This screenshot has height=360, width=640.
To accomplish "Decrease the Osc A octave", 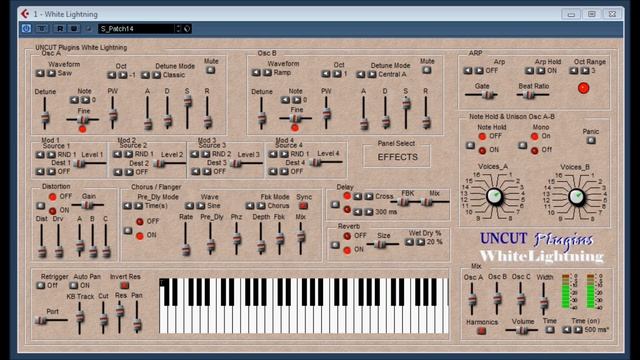I will [x=111, y=75].
